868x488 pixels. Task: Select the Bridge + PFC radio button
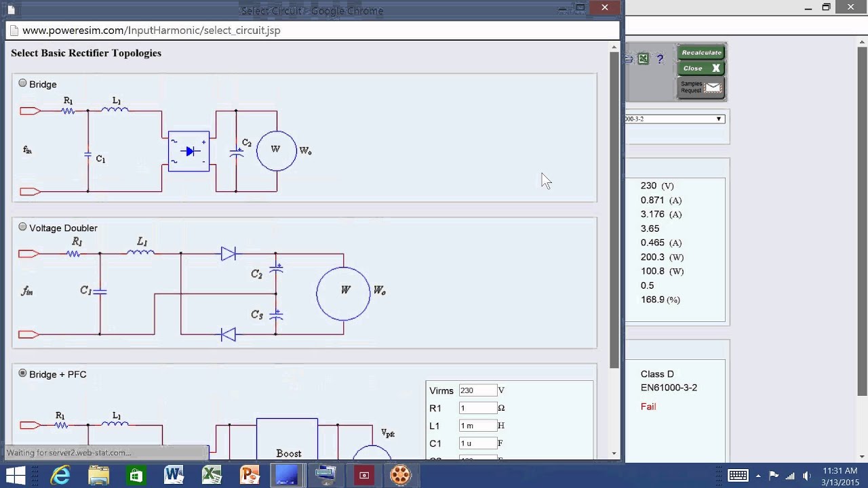pyautogui.click(x=22, y=373)
